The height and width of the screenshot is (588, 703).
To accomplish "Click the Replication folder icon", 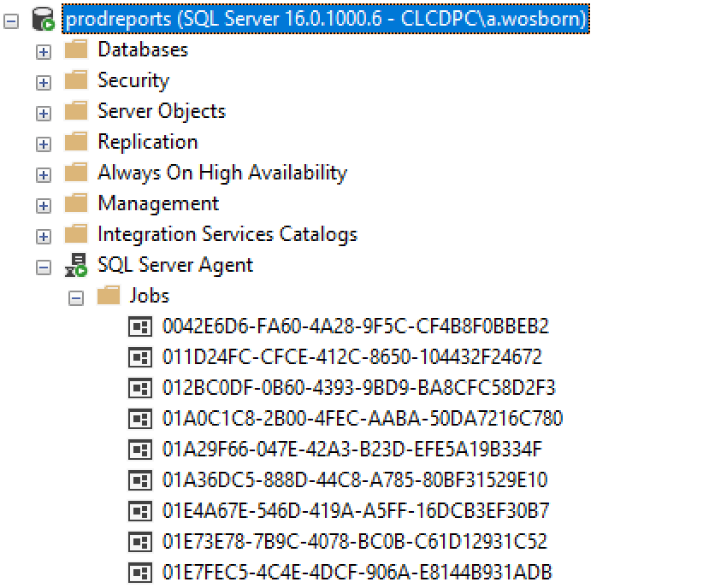I will coord(76,142).
